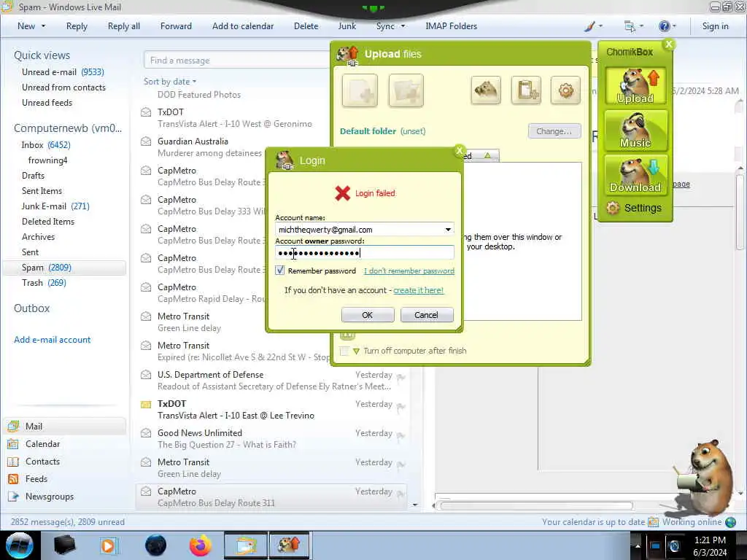Click the unread envelope icon beside TxDOT Lee Trevino
Viewport: 747px width, 560px height.
(x=146, y=404)
